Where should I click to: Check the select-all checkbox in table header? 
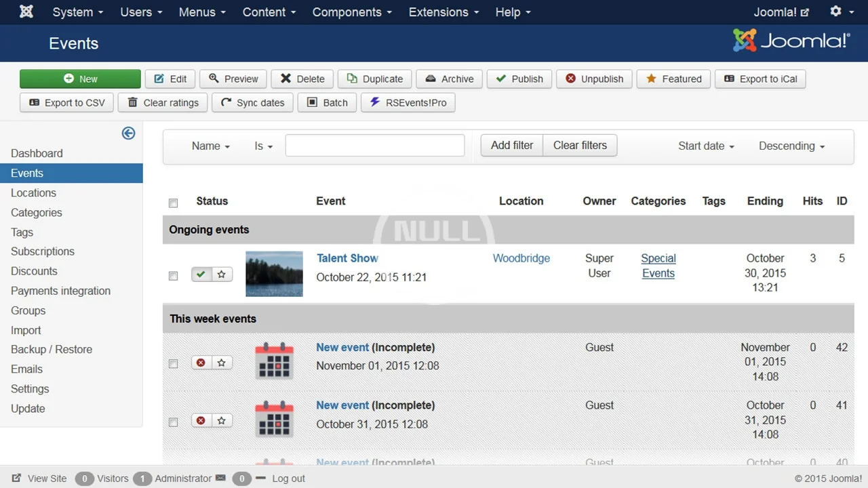173,203
